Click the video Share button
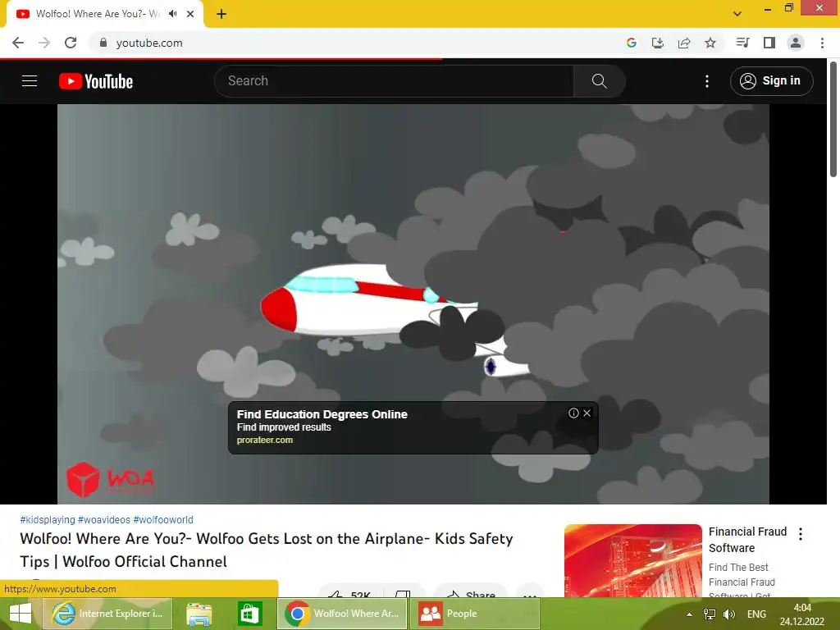Image resolution: width=840 pixels, height=630 pixels. pyautogui.click(x=471, y=592)
